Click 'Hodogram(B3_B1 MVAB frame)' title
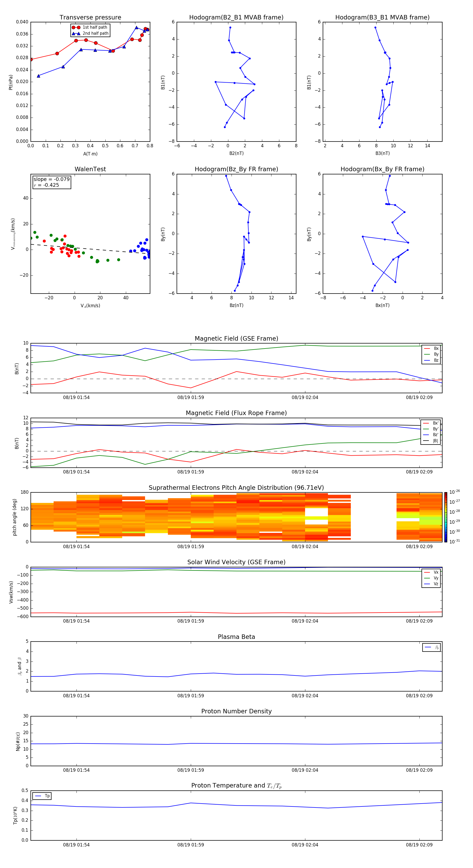Viewport: 473px width, 868px height. tap(382, 18)
